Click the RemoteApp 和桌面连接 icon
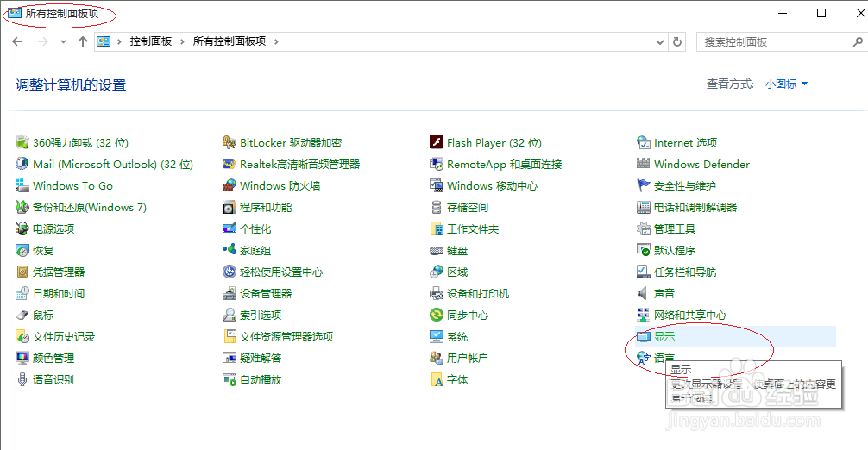This screenshot has width=868, height=450. (x=437, y=164)
